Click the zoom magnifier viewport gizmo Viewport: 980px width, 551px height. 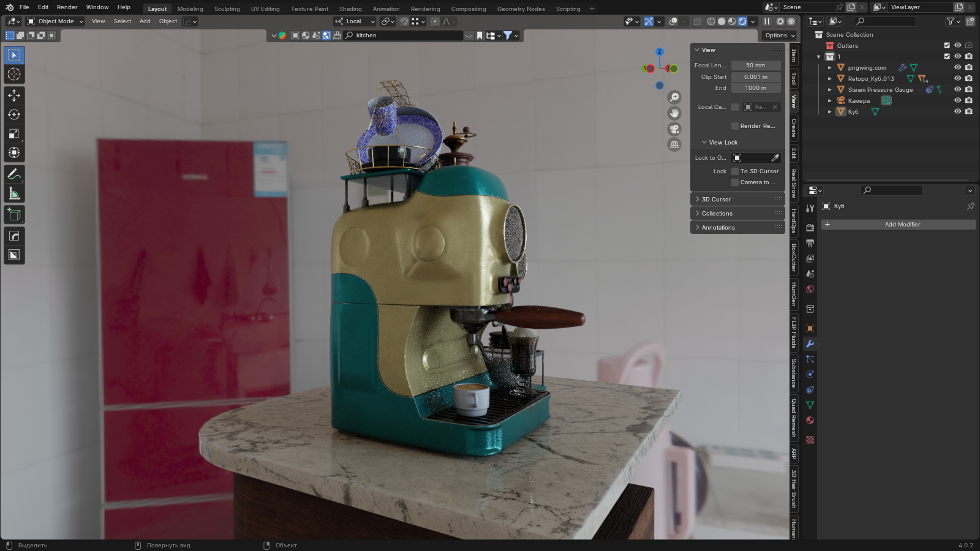pos(674,97)
